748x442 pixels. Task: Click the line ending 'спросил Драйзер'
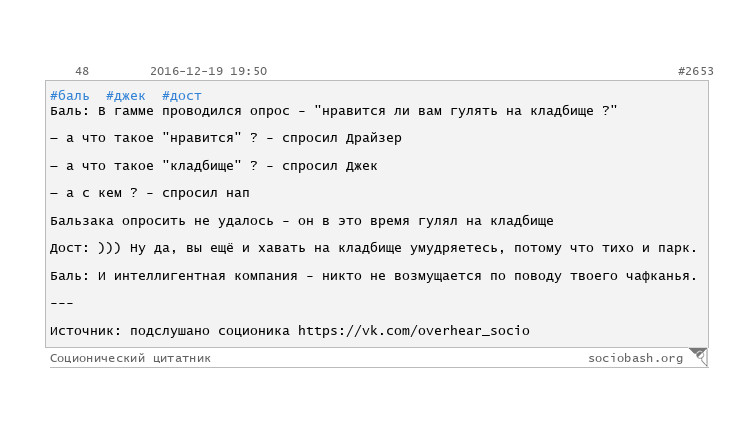(x=225, y=138)
